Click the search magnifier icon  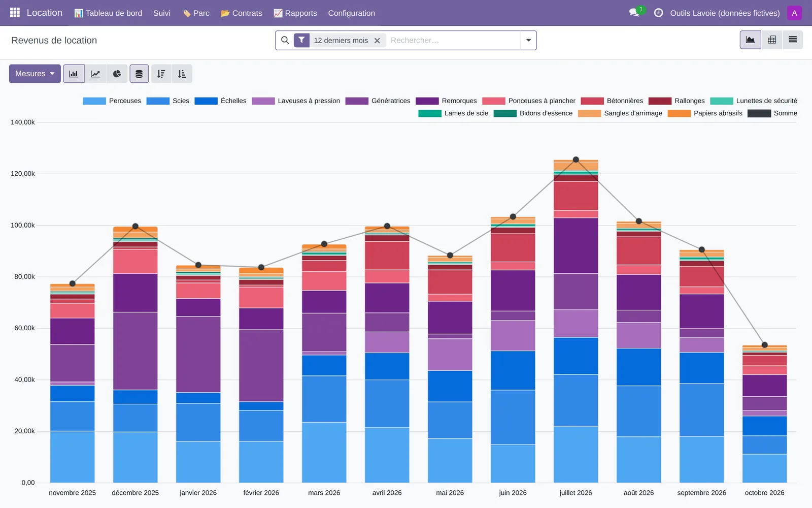point(285,40)
